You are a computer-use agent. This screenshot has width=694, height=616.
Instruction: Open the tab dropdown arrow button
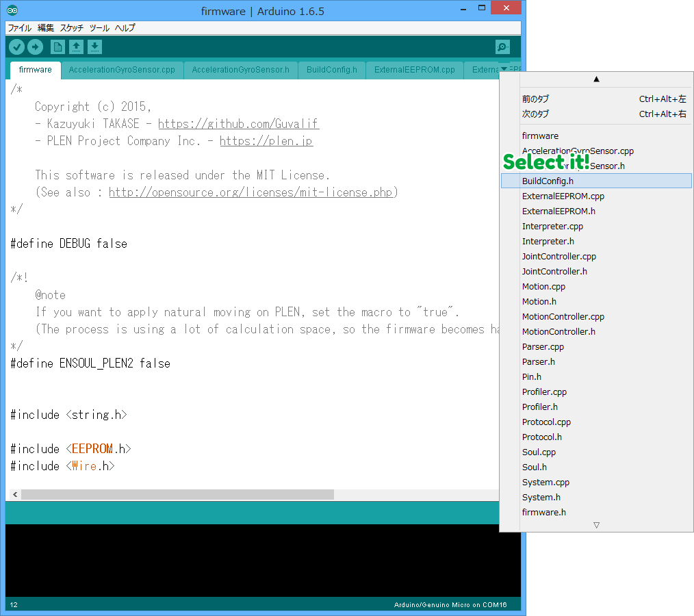tap(504, 69)
